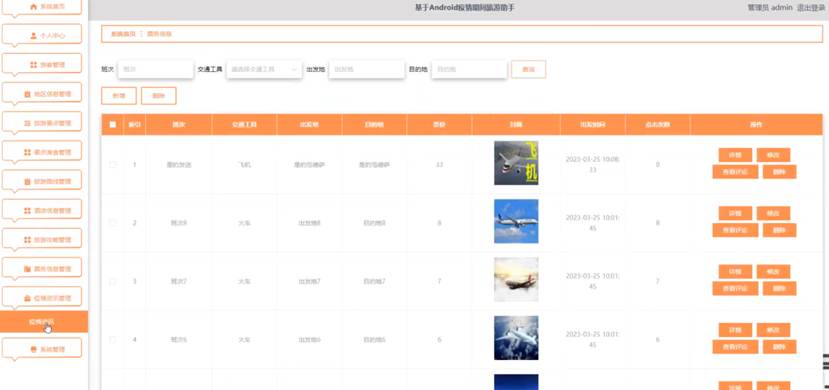Open 地区信息管理 in the sidebar
Viewport: 829px width, 390px height.
42,94
